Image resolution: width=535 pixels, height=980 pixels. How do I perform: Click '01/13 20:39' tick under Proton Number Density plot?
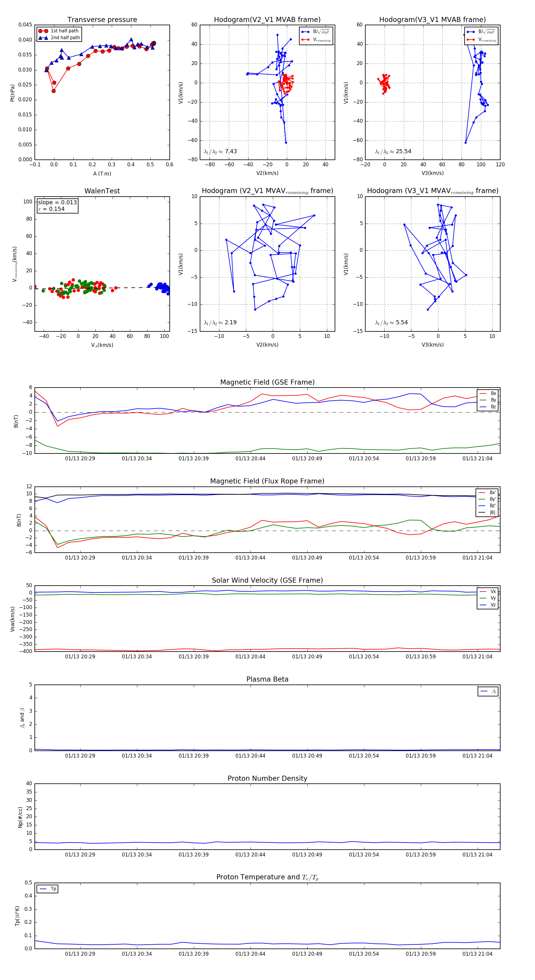point(193,855)
